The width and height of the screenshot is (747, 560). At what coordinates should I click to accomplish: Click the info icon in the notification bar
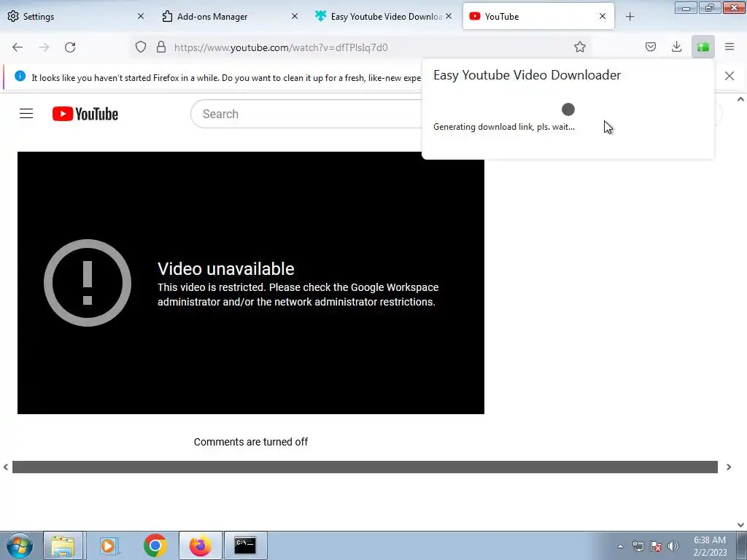20,76
